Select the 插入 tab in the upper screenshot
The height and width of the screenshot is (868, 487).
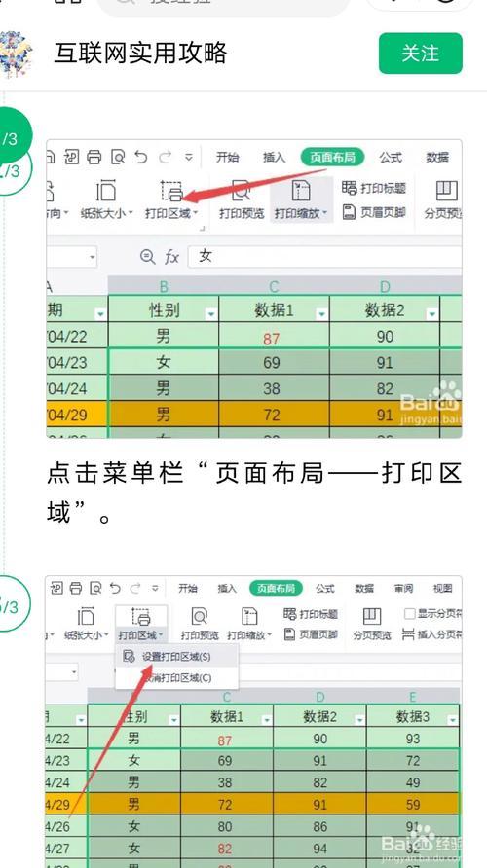click(x=274, y=158)
